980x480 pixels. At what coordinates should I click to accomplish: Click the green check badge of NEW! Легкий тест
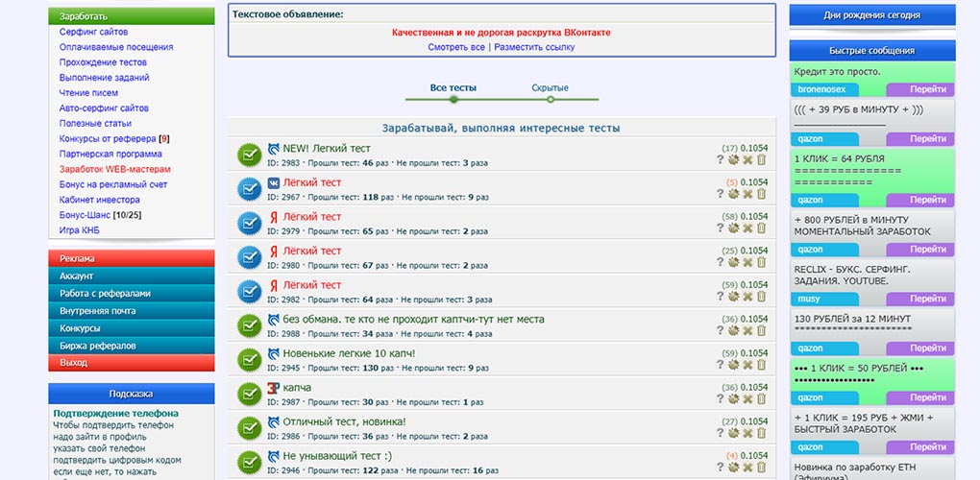click(x=250, y=156)
